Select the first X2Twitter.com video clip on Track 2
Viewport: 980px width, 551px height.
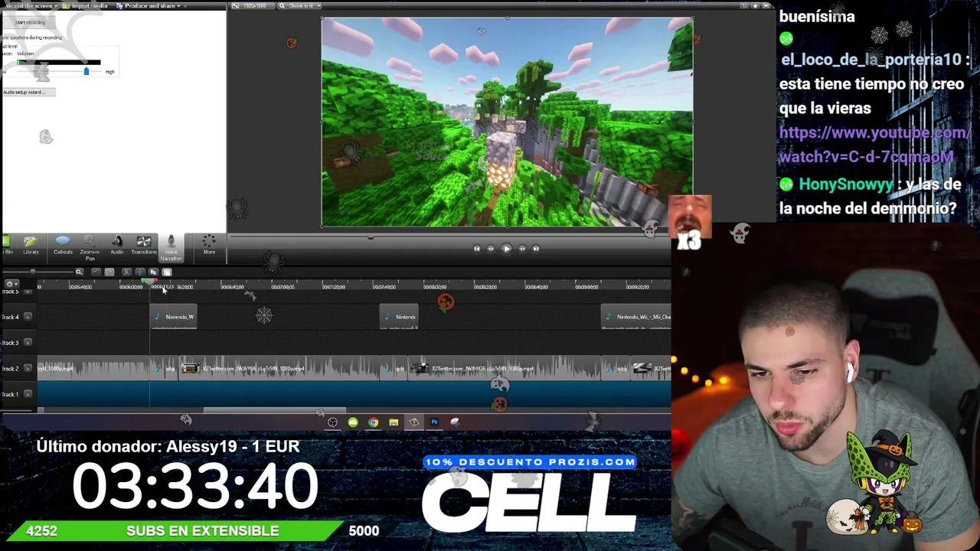point(279,369)
